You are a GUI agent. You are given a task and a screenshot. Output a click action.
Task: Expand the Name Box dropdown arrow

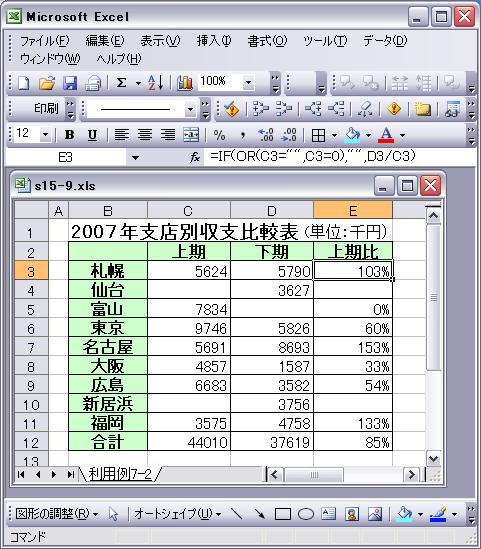click(135, 158)
